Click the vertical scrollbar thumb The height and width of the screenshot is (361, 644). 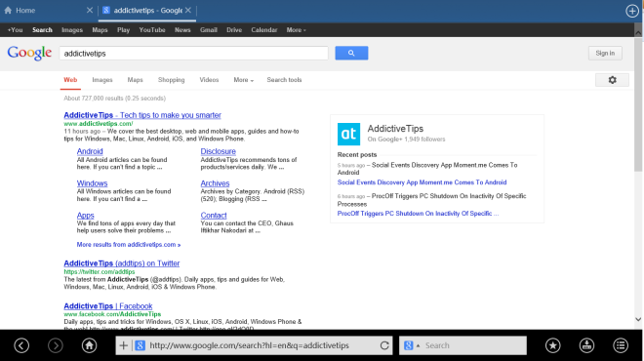coord(638,104)
